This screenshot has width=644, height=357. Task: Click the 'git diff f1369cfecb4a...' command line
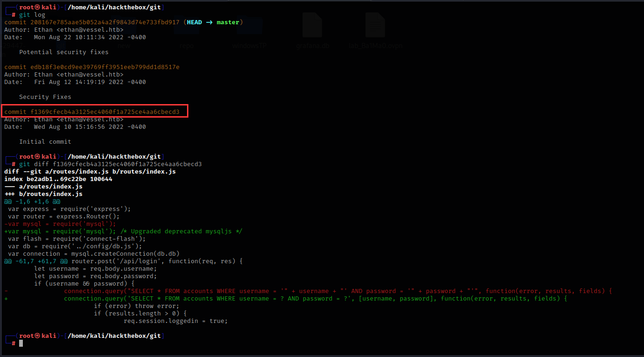tap(111, 164)
